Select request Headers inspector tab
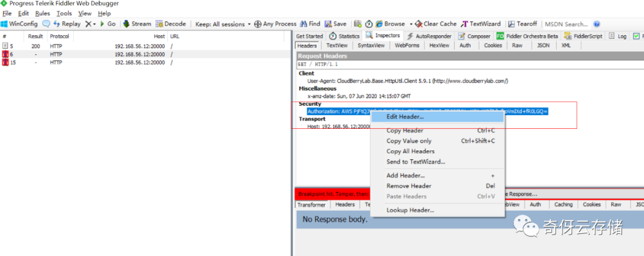This screenshot has height=256, width=644. click(307, 45)
